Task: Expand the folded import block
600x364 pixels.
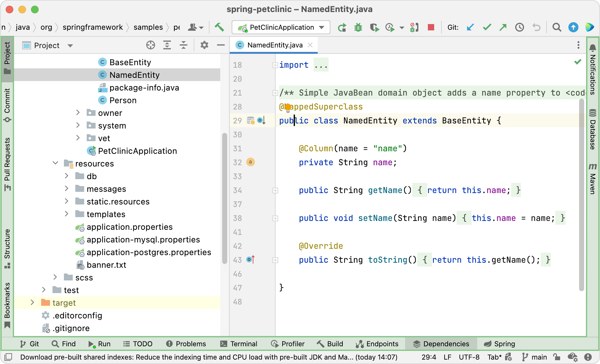Action: (275, 65)
